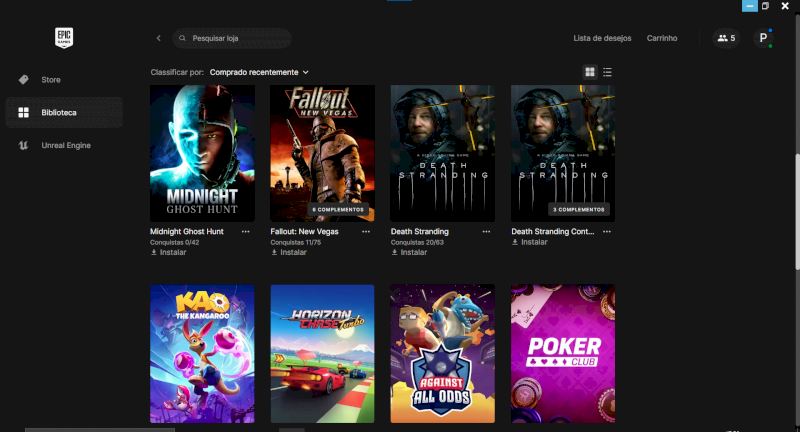This screenshot has width=800, height=432.
Task: Open the friends list showing 5 online
Action: click(726, 38)
